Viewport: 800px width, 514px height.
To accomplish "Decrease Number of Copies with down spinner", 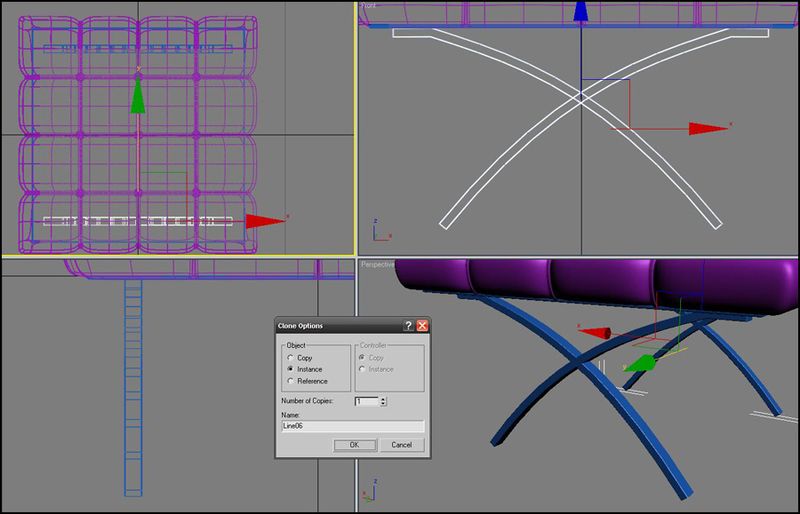I will (384, 404).
